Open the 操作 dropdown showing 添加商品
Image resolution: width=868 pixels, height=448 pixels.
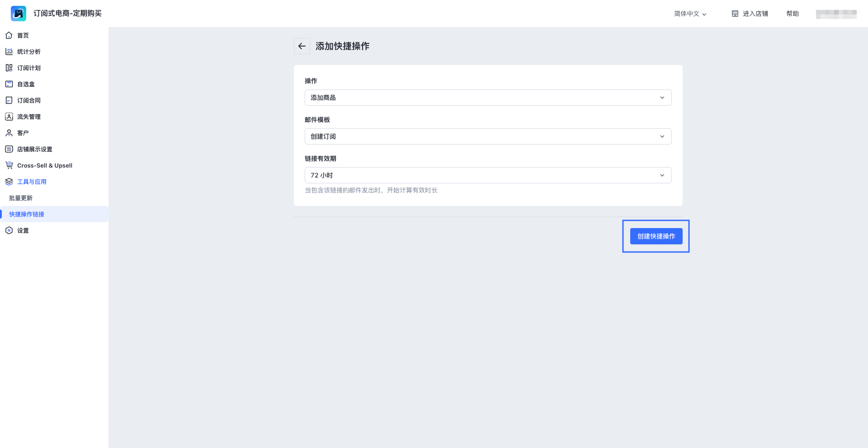(488, 98)
